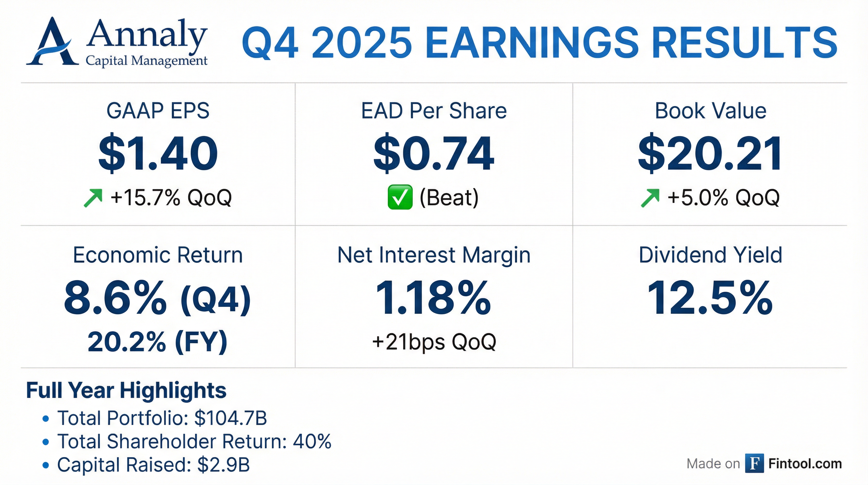Click the Total Shareholder Return: 40% bullet
This screenshot has height=485, width=868.
(x=194, y=441)
